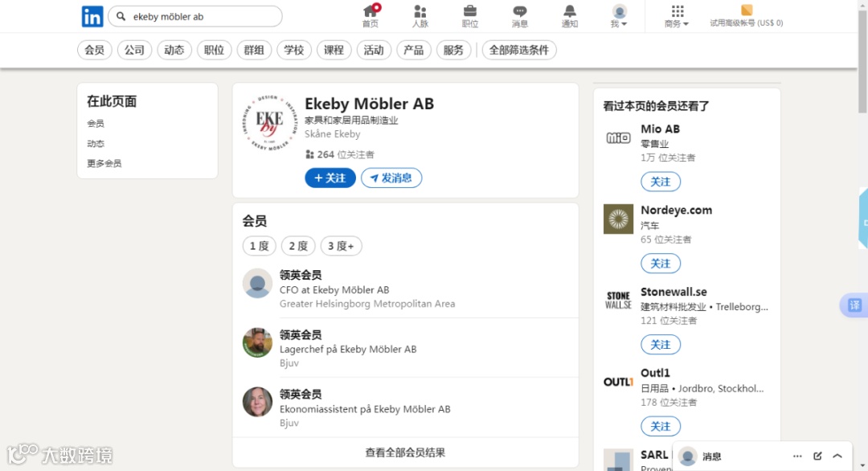
Task: Select the 服务 filter pill
Action: tap(452, 50)
